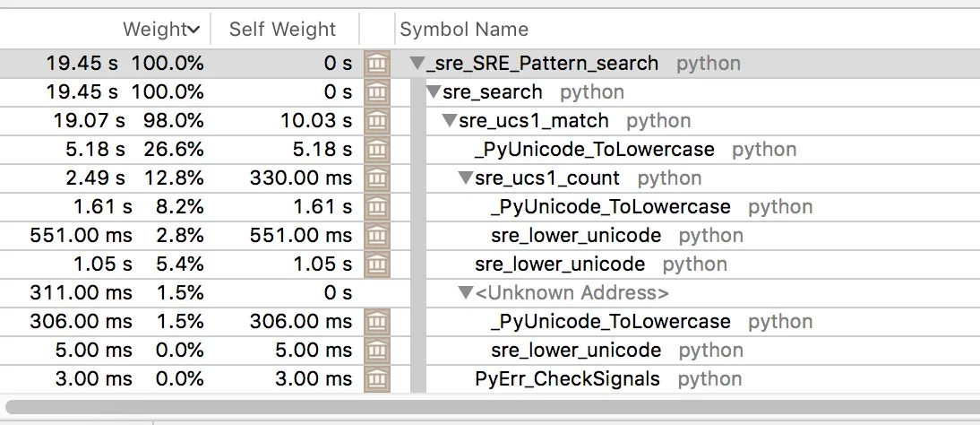
Task: Select the 306.00 ms _PyUnicode_ToLowercase row
Action: (610, 322)
